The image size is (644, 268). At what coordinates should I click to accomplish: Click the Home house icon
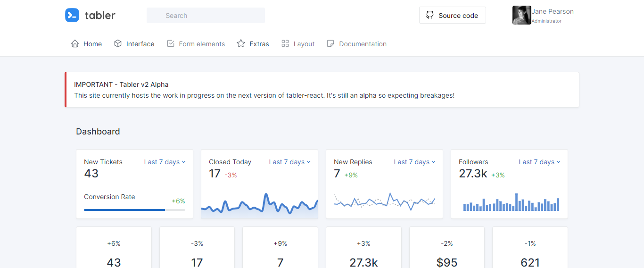pos(75,43)
